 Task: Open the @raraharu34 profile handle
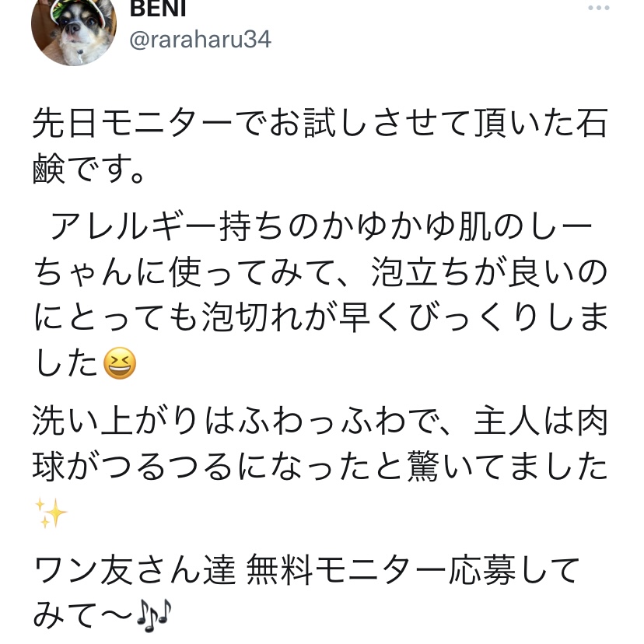tap(201, 40)
